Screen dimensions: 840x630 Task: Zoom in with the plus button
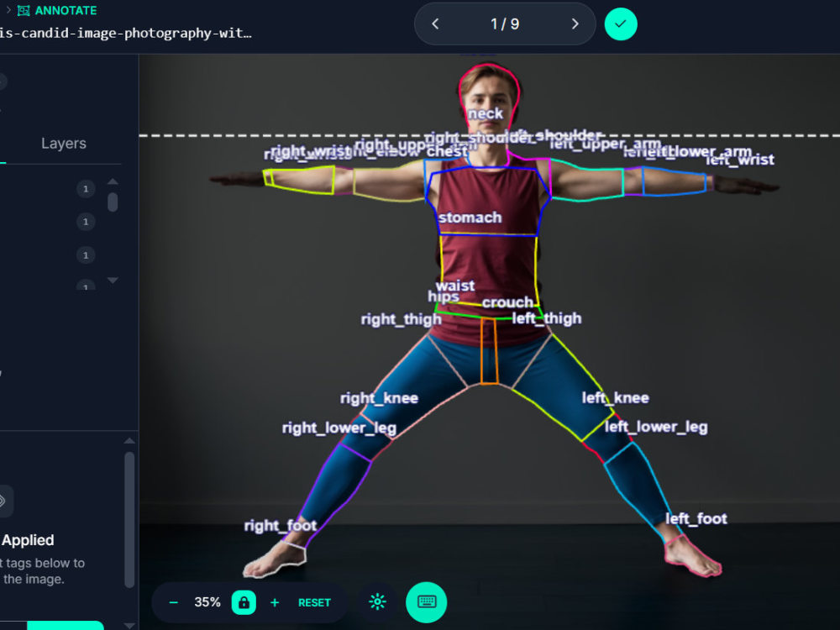[x=275, y=602]
